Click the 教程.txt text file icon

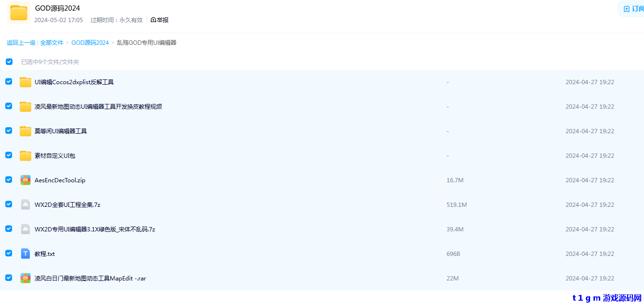pos(25,254)
